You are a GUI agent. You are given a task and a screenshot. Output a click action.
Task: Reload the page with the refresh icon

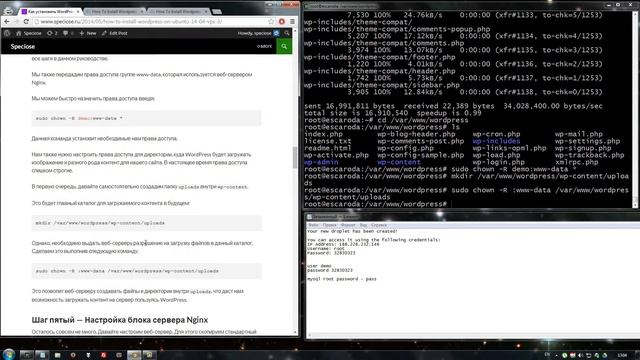(26, 22)
